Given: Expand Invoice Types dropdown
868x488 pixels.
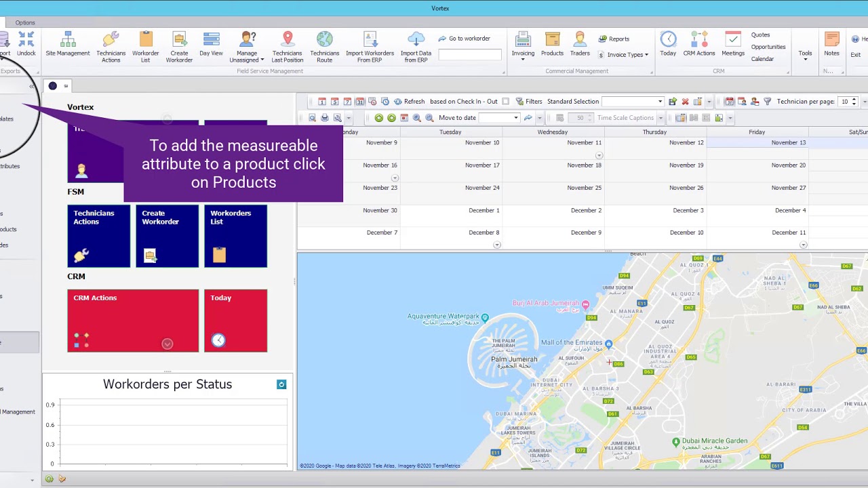Looking at the screenshot, I should tap(623, 55).
